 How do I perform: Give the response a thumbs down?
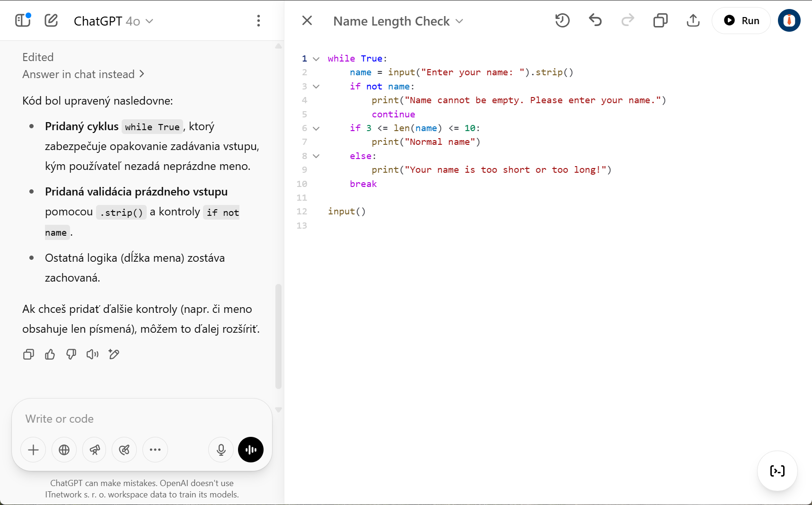click(x=71, y=354)
